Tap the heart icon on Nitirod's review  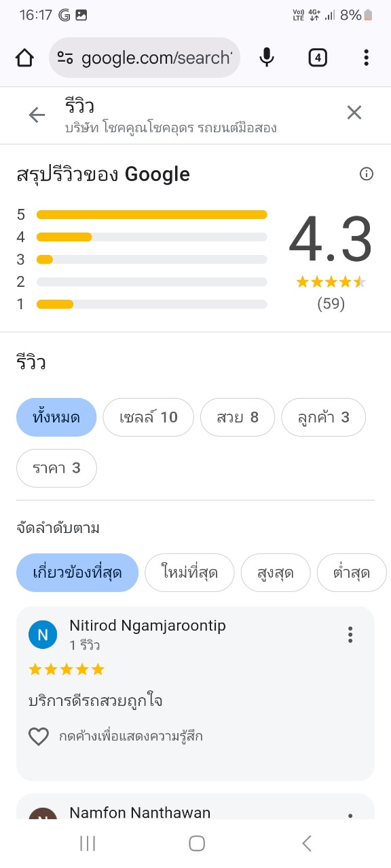point(39,736)
